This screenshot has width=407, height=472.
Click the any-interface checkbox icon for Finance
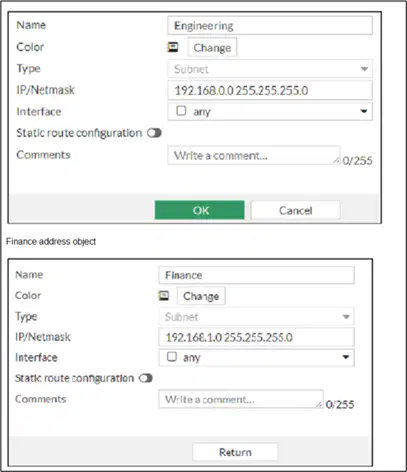pos(172,357)
